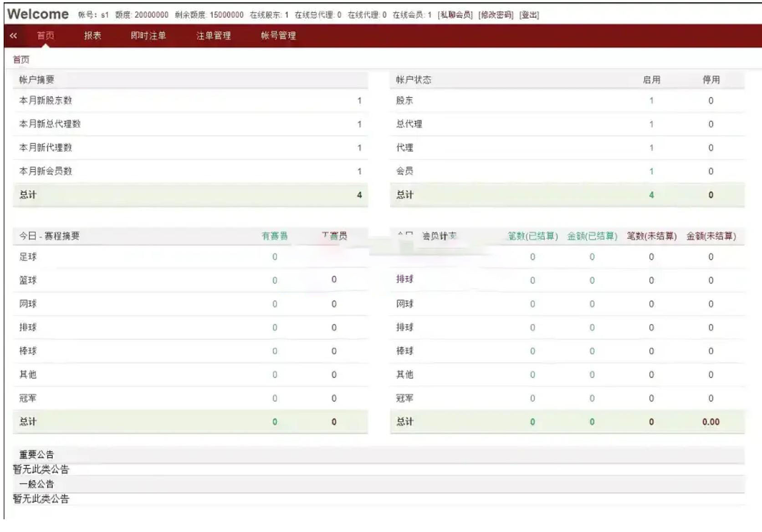Click the green total 4 in 帐户状态
The height and width of the screenshot is (532, 762).
point(651,195)
